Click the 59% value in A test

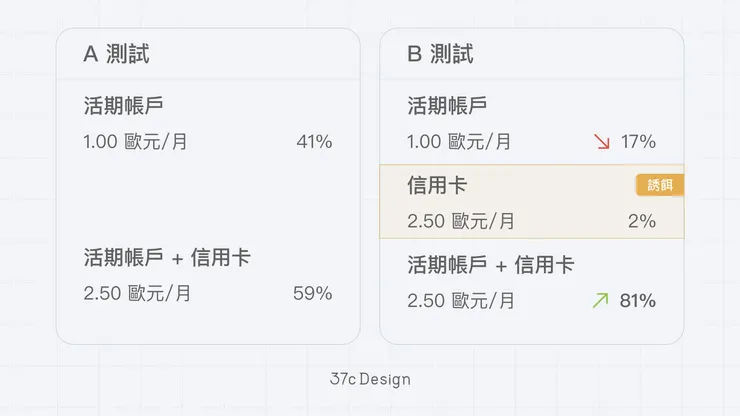pyautogui.click(x=313, y=294)
